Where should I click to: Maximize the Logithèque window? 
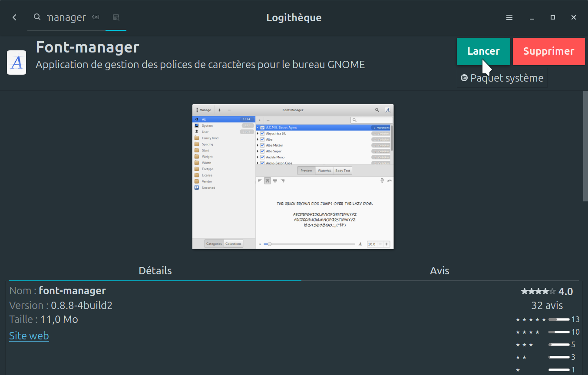pyautogui.click(x=553, y=17)
